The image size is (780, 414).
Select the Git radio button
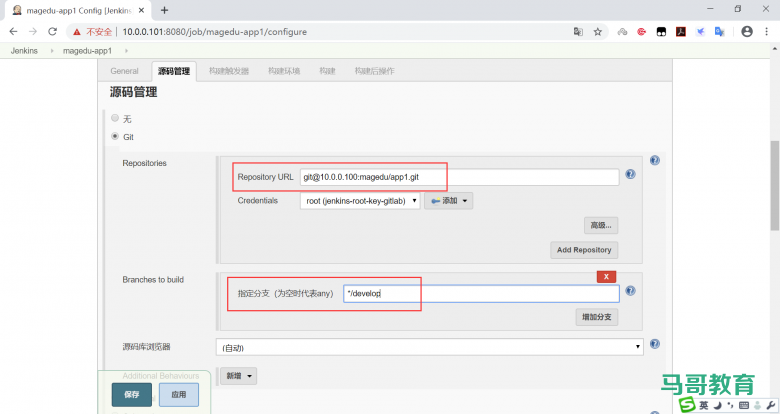pos(115,136)
